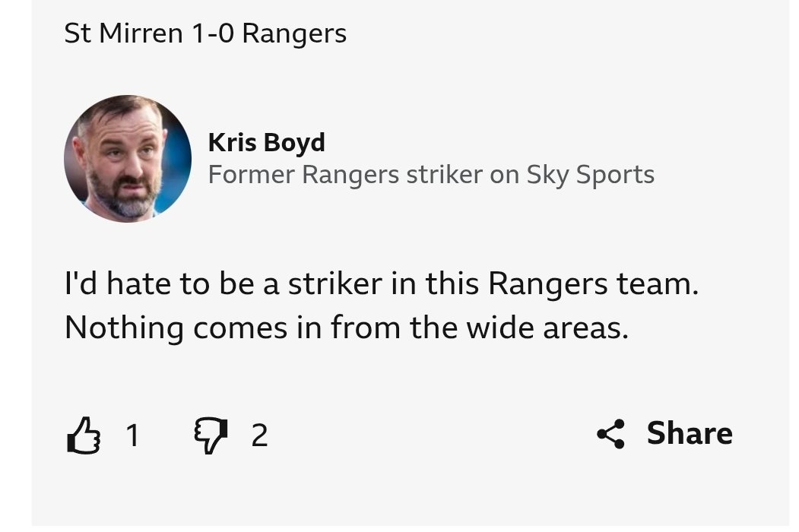This screenshot has width=799, height=532.
Task: Click the St Mirren team name in header
Action: 123,33
